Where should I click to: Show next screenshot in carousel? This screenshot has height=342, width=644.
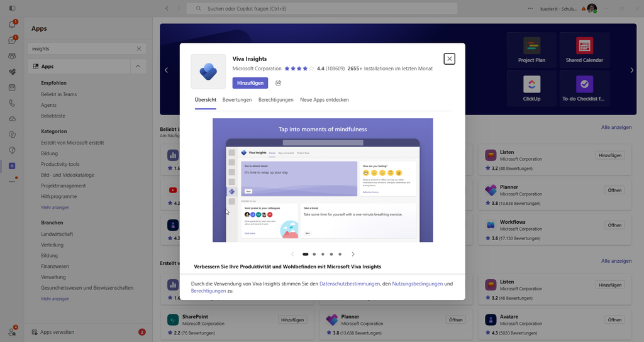[353, 254]
